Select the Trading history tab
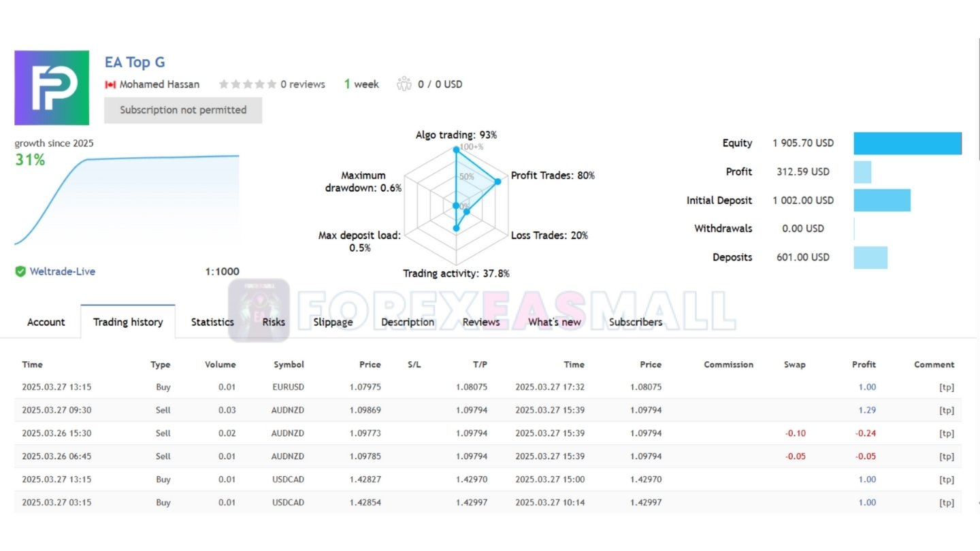This screenshot has width=980, height=551. pos(128,322)
